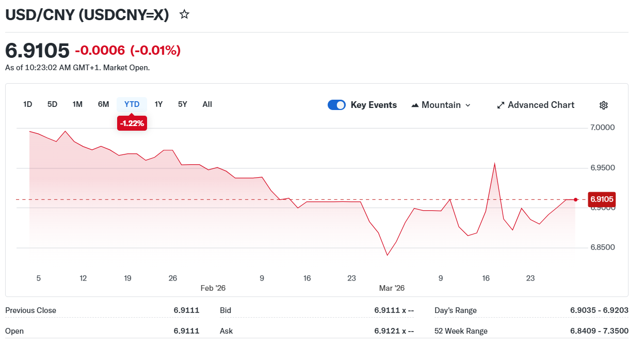Screen dimensions: 644x344
Task: Select the 5Y time range
Action: pos(183,104)
